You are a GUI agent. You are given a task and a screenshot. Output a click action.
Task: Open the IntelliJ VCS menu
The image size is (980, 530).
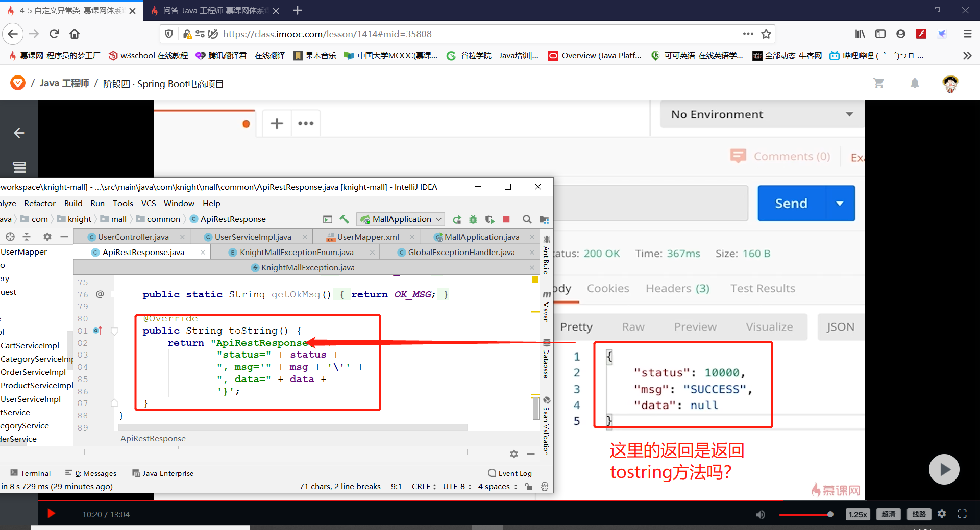(x=149, y=203)
